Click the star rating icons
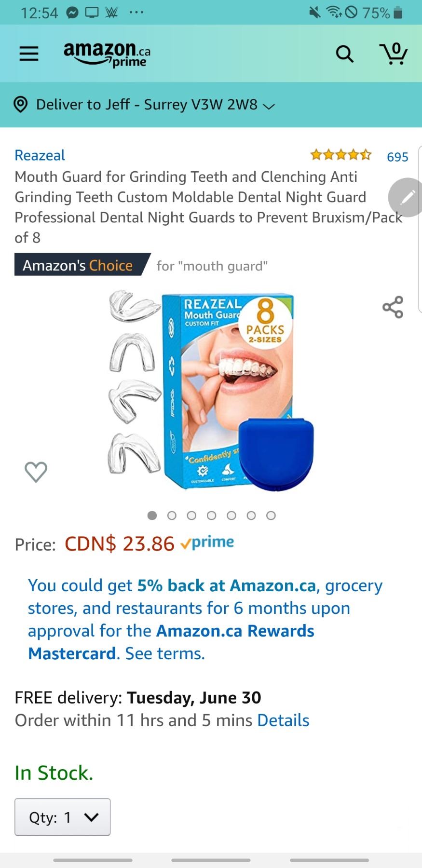The height and width of the screenshot is (868, 422). pyautogui.click(x=341, y=155)
